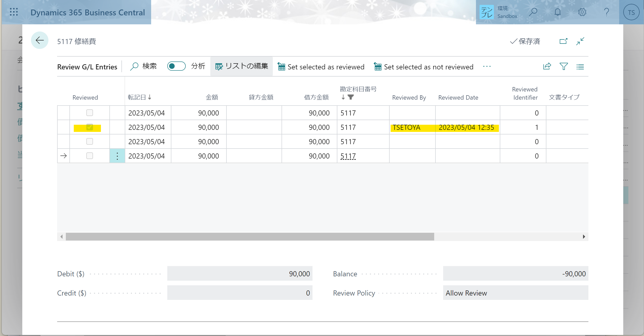The image size is (644, 336).
Task: Open the 文書タイプ column header menu
Action: coord(564,97)
